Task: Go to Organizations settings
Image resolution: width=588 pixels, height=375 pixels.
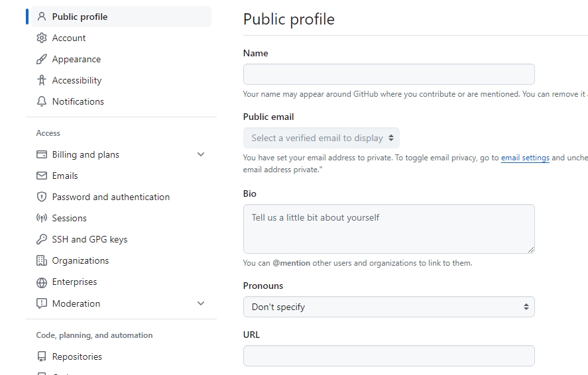Action: tap(80, 260)
